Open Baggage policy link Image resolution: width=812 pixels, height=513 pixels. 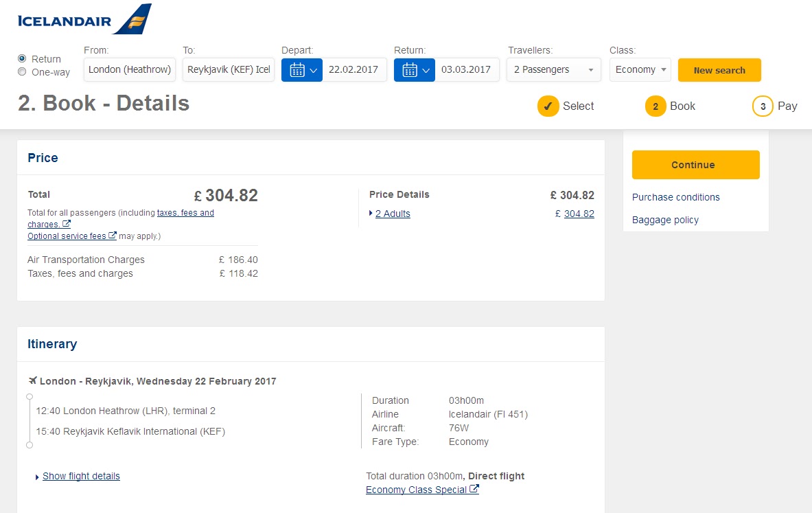(665, 220)
